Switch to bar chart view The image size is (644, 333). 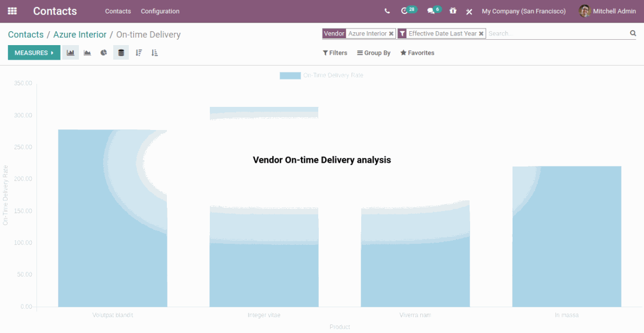(x=70, y=53)
